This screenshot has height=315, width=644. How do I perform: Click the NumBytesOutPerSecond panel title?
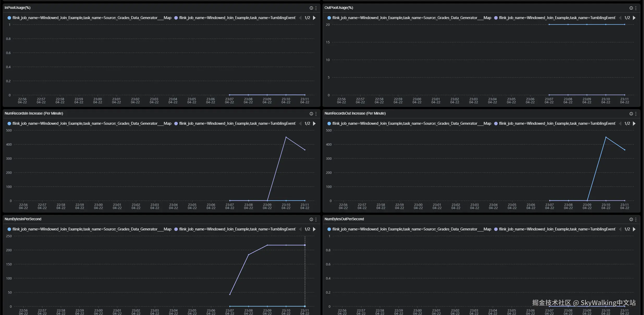(344, 219)
